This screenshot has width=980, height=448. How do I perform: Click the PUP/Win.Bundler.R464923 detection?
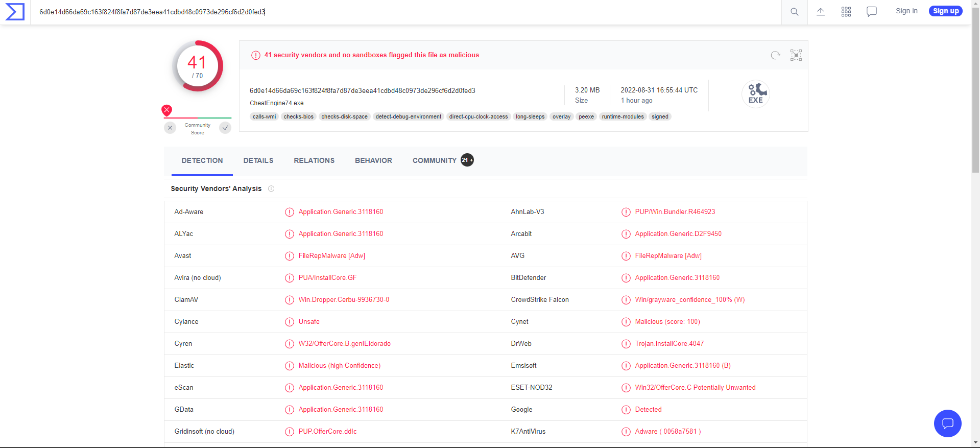pyautogui.click(x=675, y=212)
